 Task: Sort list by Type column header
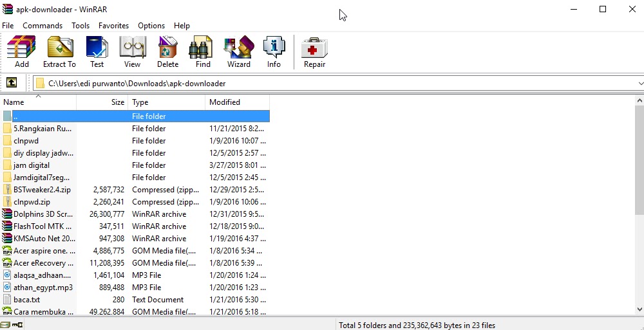(x=166, y=102)
